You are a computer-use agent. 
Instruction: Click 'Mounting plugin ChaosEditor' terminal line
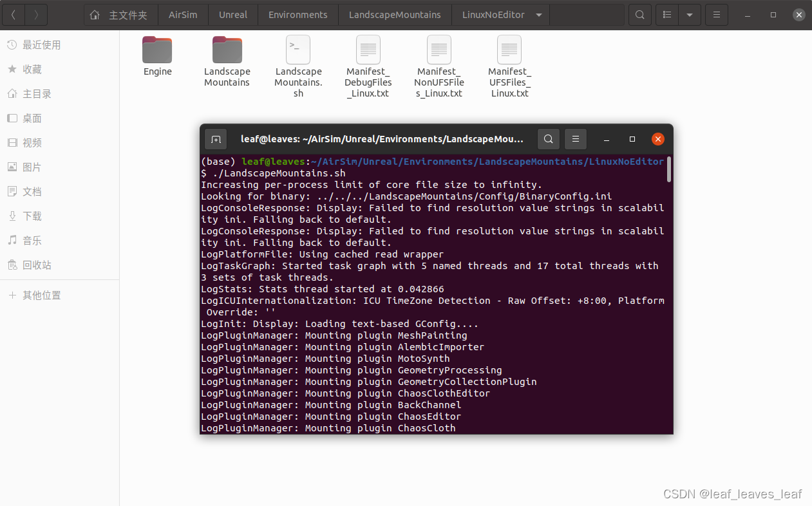(x=331, y=417)
